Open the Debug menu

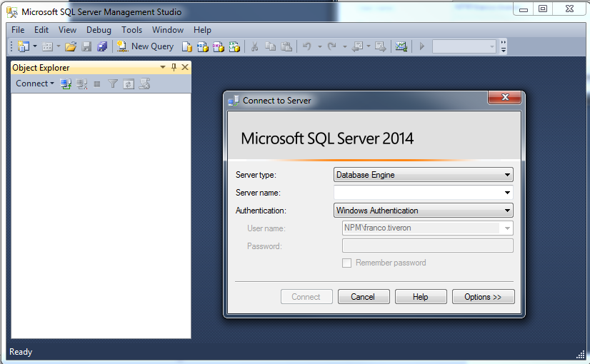coord(99,30)
